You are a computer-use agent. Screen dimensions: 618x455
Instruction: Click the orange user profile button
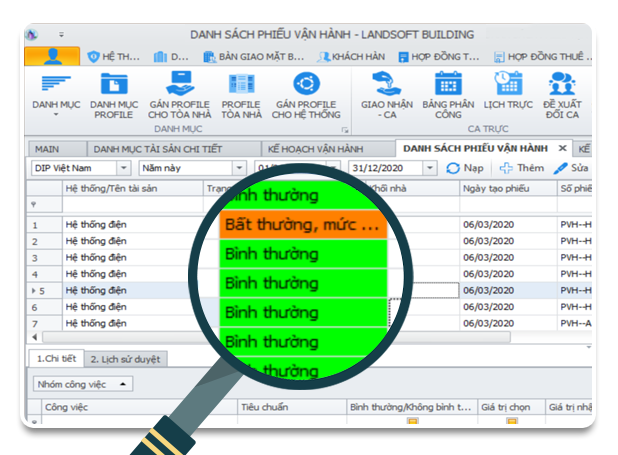point(52,56)
